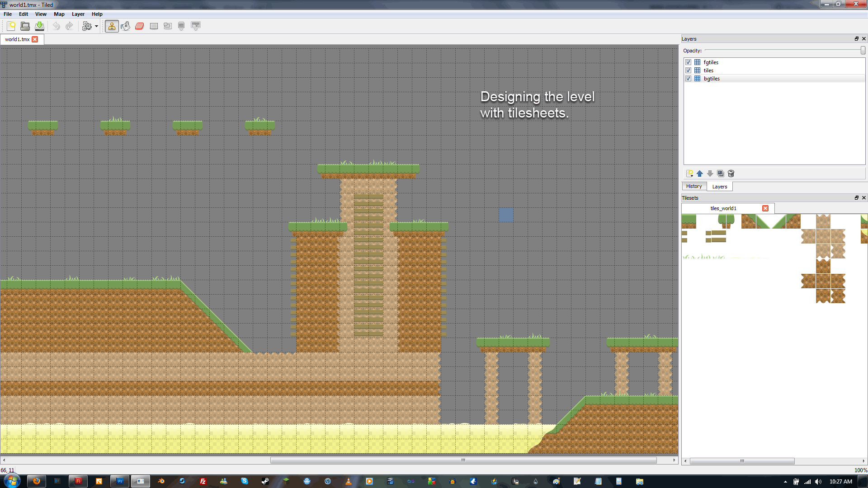Click the map horizontal scrollbar thumb
868x488 pixels.
click(463, 460)
